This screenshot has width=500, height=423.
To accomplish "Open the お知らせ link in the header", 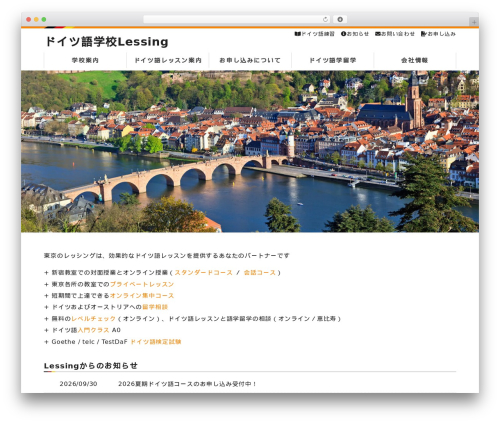I will [x=358, y=34].
